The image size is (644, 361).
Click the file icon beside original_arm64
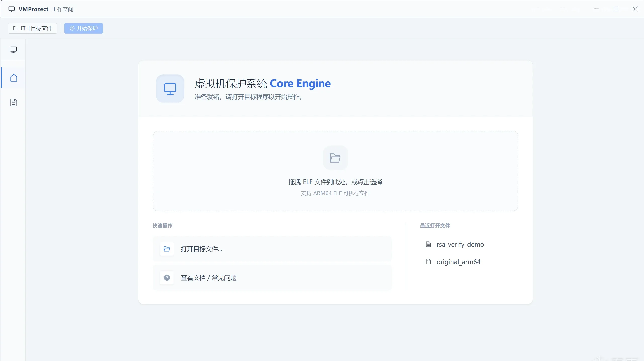tap(428, 262)
